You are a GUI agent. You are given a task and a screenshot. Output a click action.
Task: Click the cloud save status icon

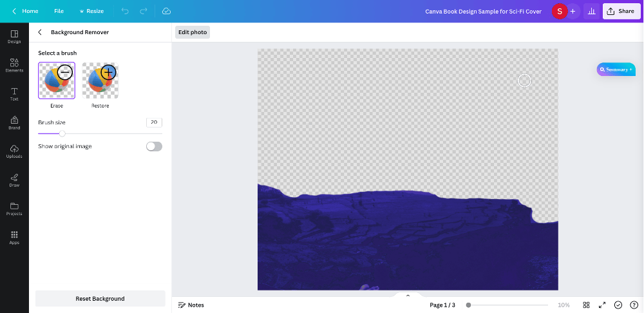pyautogui.click(x=166, y=11)
